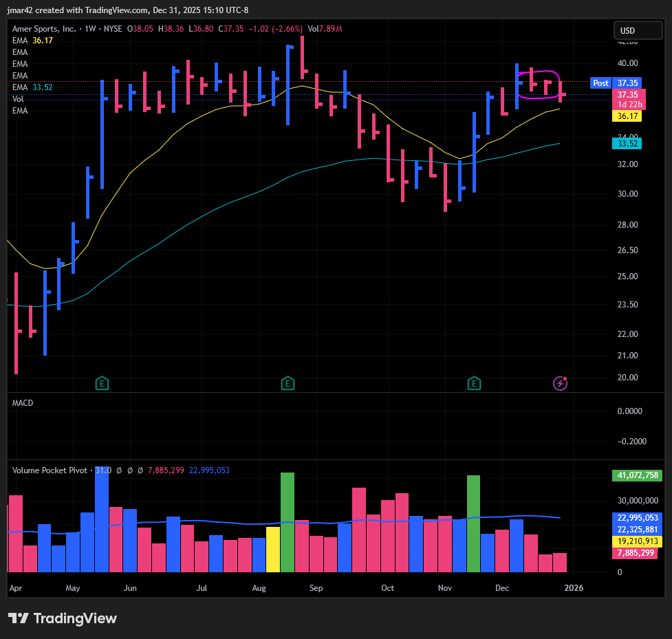Click the blue Post price label
This screenshot has width=672, height=639.
coord(600,83)
